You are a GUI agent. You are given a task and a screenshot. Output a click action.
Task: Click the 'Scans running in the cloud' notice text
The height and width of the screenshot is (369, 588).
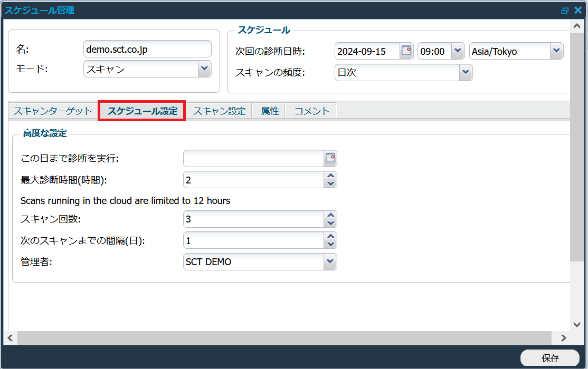click(125, 201)
